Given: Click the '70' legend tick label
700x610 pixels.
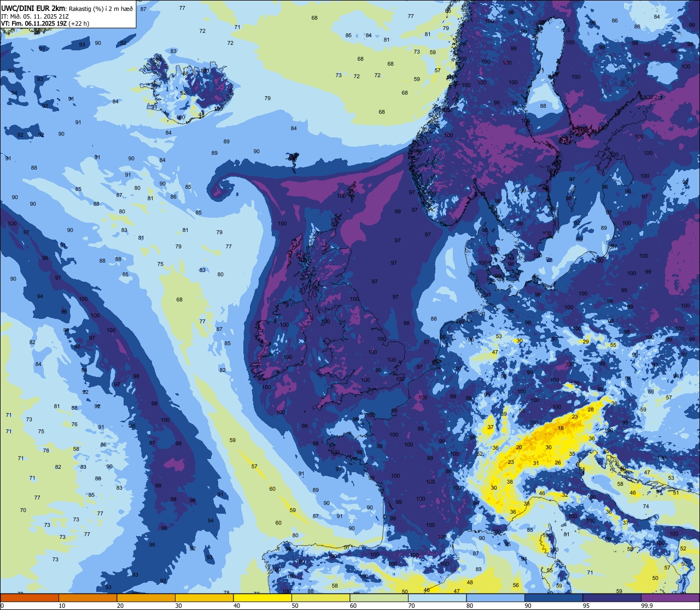Looking at the screenshot, I should pyautogui.click(x=412, y=606).
